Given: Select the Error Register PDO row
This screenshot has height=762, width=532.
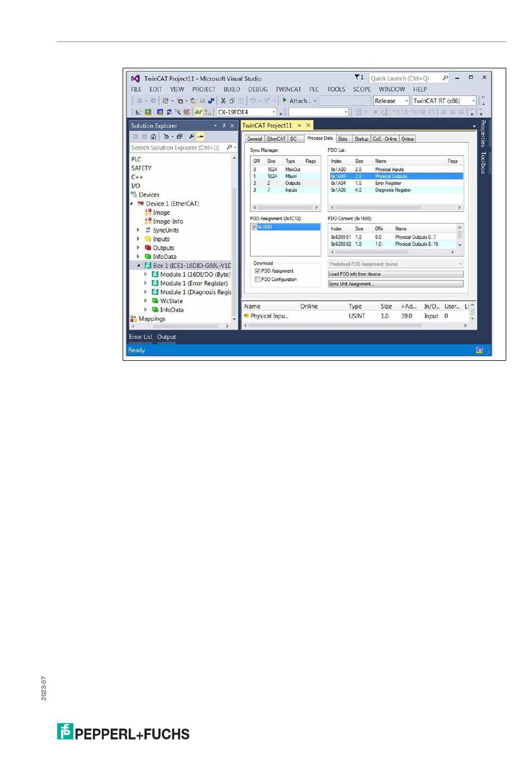Looking at the screenshot, I should pyautogui.click(x=396, y=183).
